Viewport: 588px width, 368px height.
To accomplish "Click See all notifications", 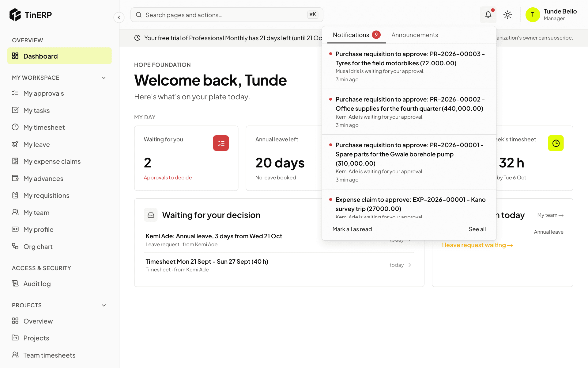I will pos(477,229).
